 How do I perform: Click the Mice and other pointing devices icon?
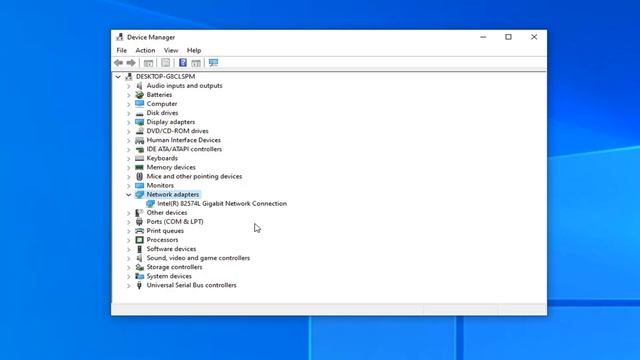coord(139,176)
